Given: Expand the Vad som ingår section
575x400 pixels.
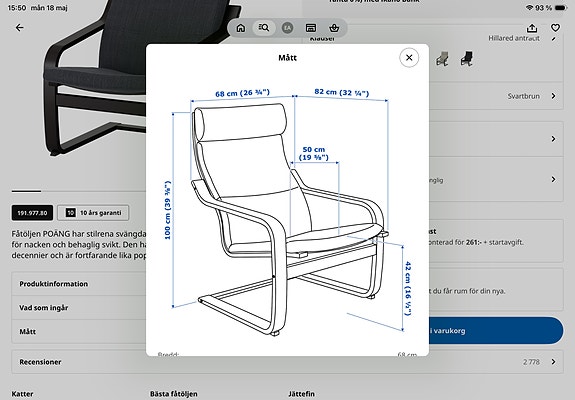Looking at the screenshot, I should pyautogui.click(x=79, y=308).
